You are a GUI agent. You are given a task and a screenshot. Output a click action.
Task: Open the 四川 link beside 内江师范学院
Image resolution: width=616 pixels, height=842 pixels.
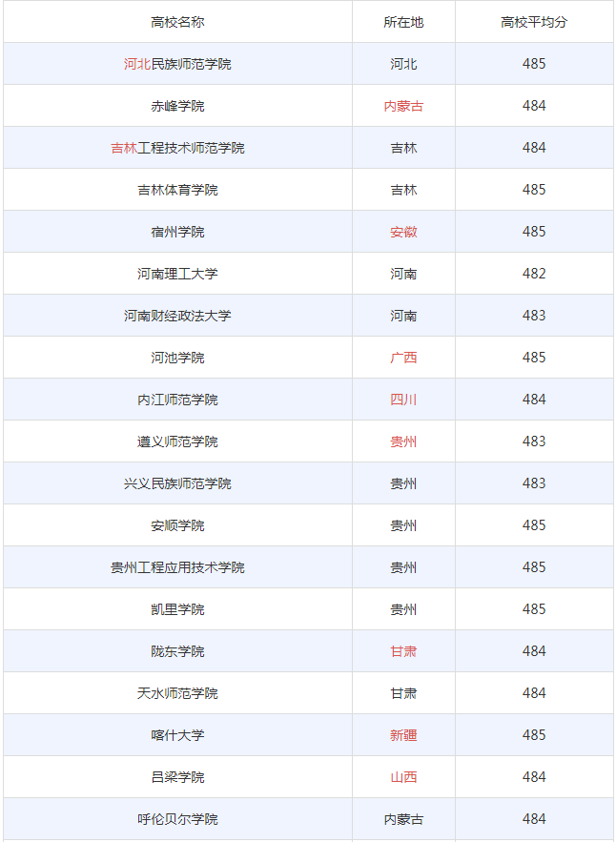tap(403, 400)
